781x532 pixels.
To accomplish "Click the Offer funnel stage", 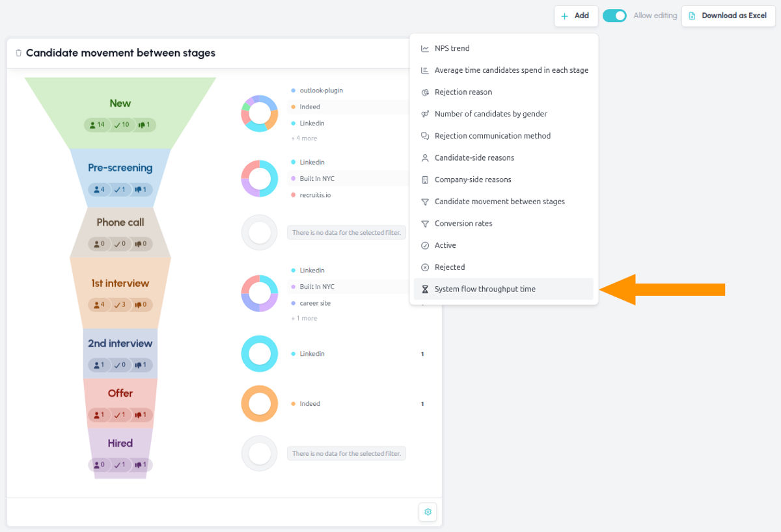I will [120, 403].
